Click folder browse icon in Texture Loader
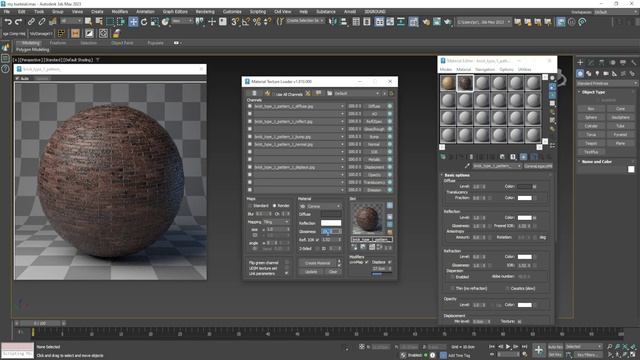Image resolution: width=640 pixels, height=360 pixels. point(329,93)
